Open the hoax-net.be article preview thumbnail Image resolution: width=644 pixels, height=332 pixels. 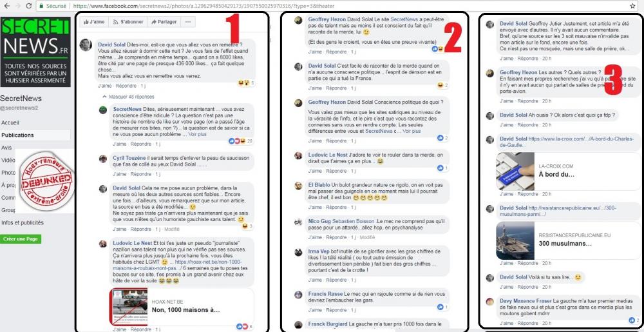click(129, 308)
